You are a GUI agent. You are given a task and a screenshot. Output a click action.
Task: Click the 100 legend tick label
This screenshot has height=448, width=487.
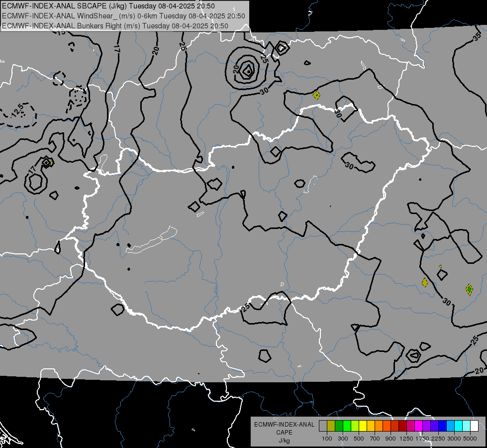[x=327, y=439]
